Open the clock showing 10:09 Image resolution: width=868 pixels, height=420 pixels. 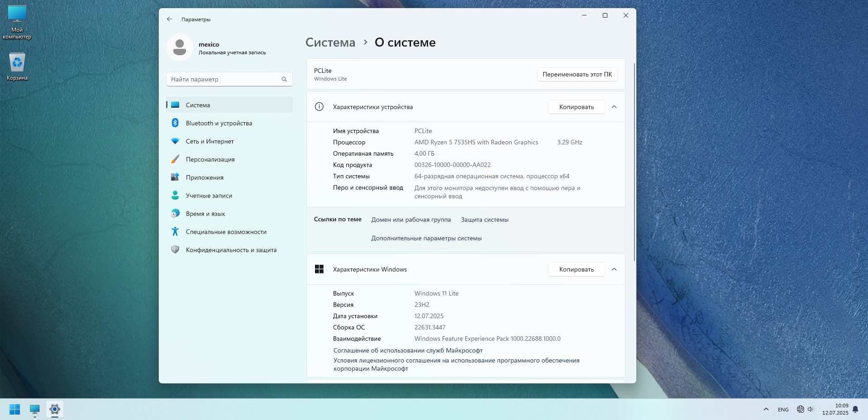tap(835, 409)
